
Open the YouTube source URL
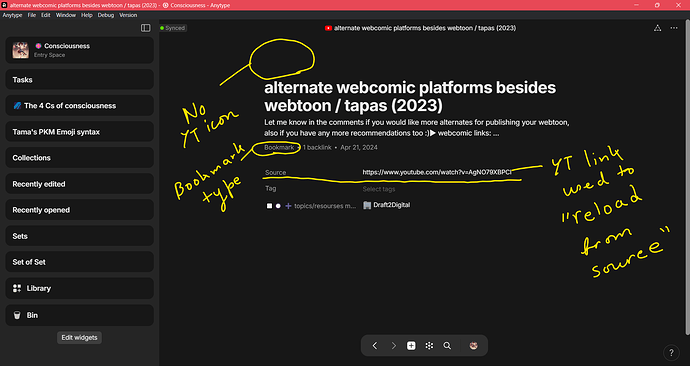click(437, 172)
